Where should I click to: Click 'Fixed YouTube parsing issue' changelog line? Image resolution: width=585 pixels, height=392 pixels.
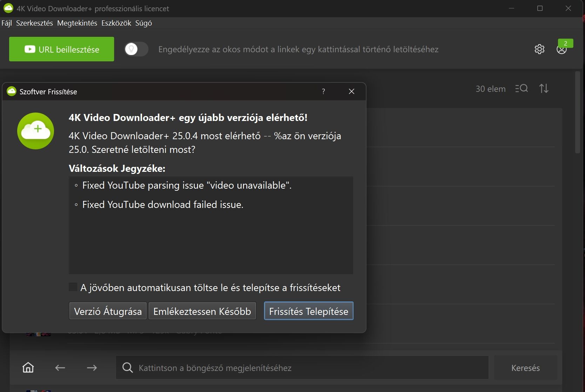click(187, 185)
